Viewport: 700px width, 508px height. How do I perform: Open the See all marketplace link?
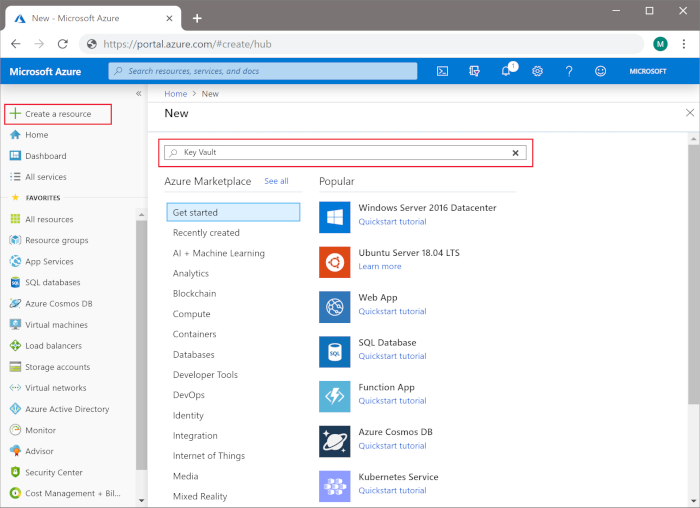click(276, 181)
